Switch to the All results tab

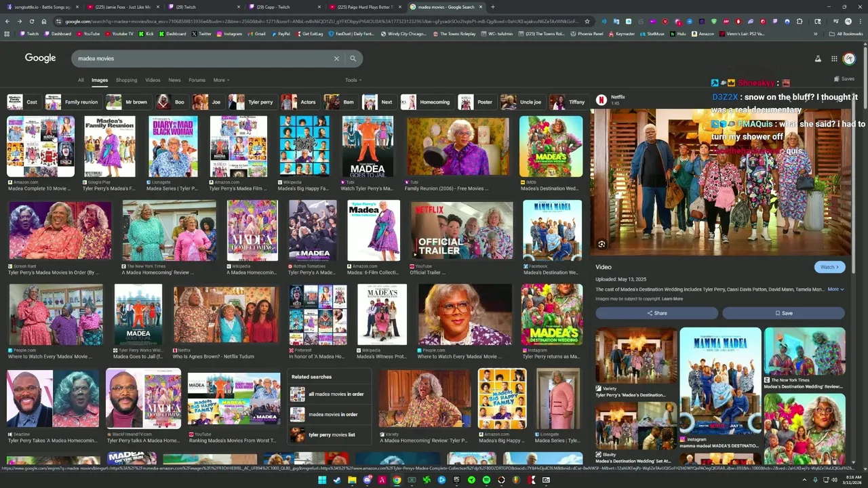81,80
